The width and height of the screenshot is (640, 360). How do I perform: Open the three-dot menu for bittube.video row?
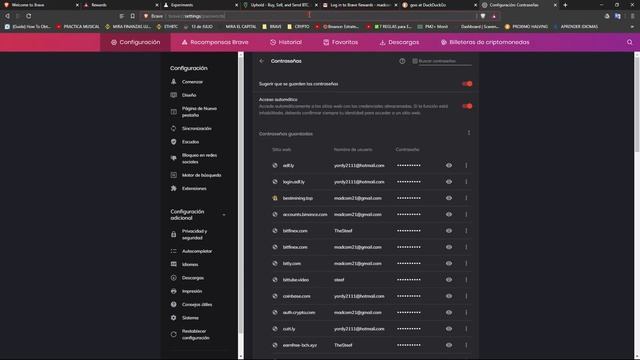click(x=466, y=280)
